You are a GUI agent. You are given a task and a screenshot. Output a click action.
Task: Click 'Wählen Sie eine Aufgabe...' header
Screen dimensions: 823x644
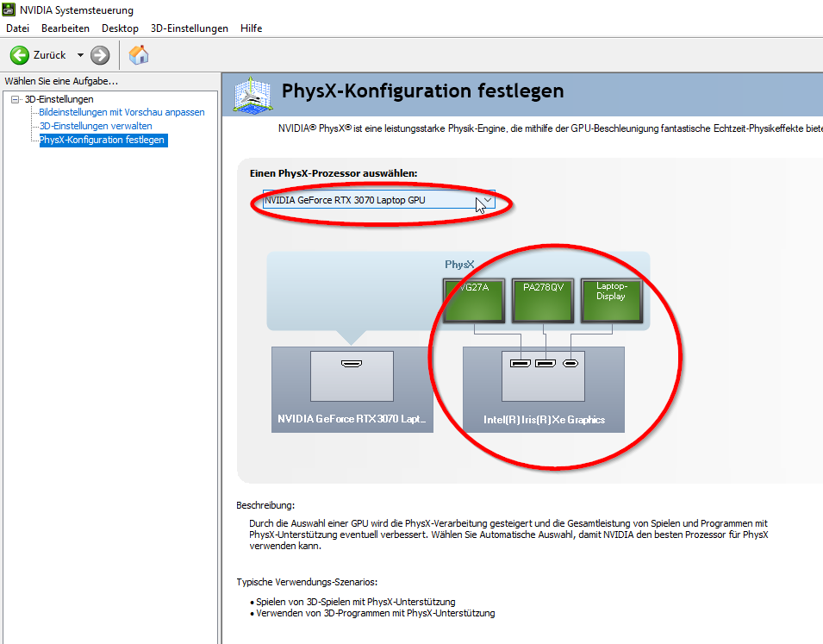click(x=61, y=81)
